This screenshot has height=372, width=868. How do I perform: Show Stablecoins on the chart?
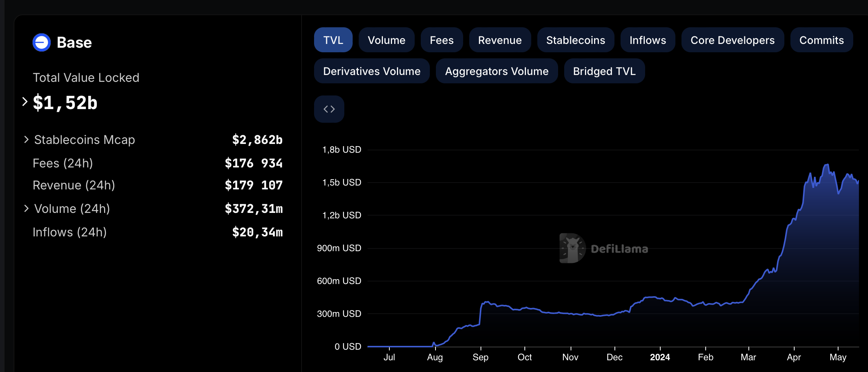(x=576, y=40)
